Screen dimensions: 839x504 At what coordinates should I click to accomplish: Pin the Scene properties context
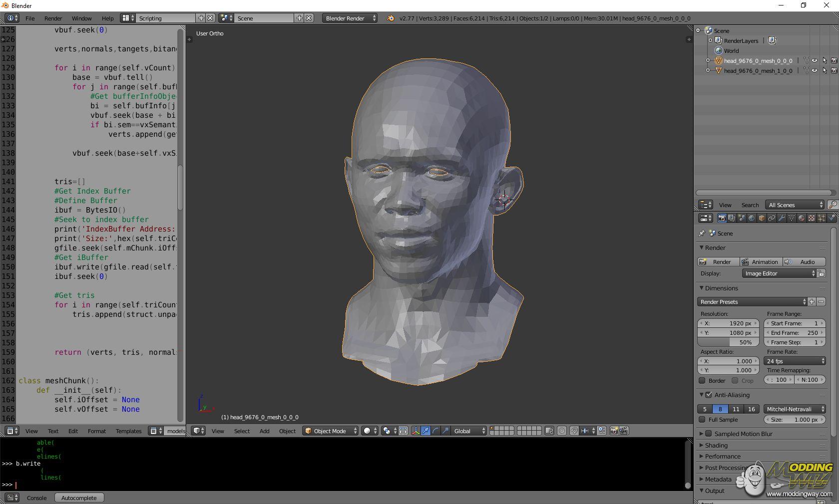click(702, 233)
